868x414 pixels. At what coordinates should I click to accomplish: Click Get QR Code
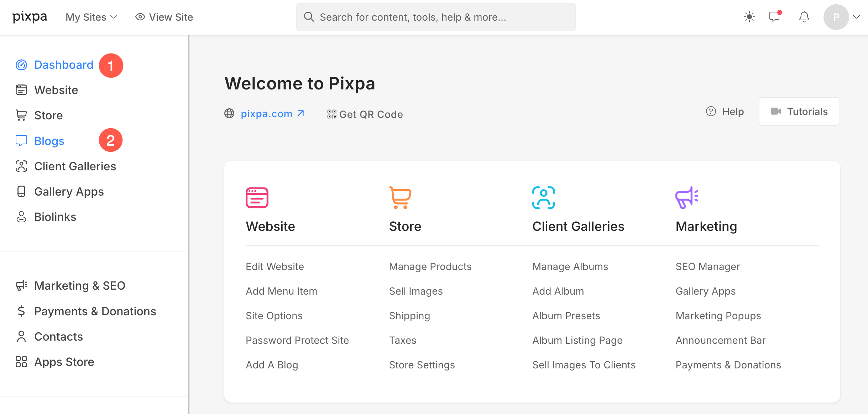click(x=365, y=114)
